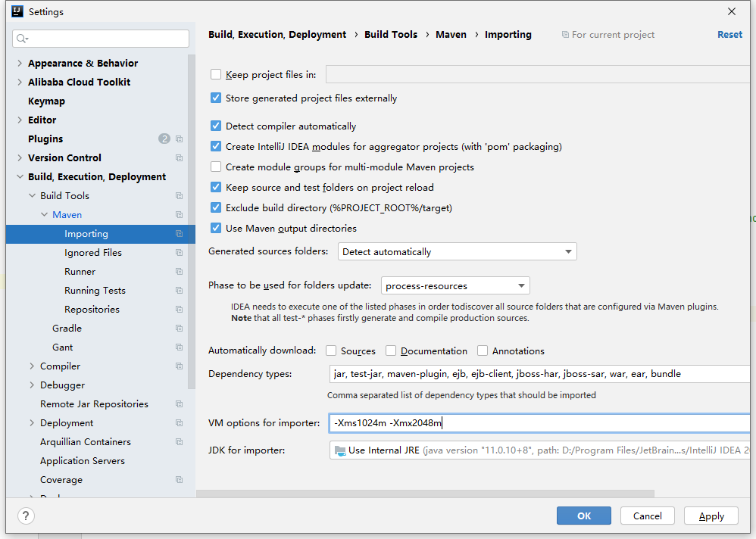This screenshot has width=756, height=539.
Task: Select Ignored Files under Maven
Action: pyautogui.click(x=93, y=253)
